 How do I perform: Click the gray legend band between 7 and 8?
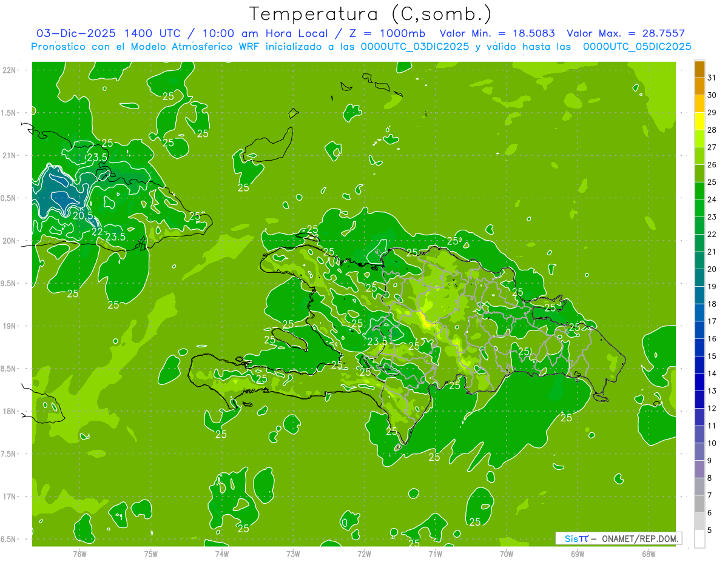[x=699, y=487]
